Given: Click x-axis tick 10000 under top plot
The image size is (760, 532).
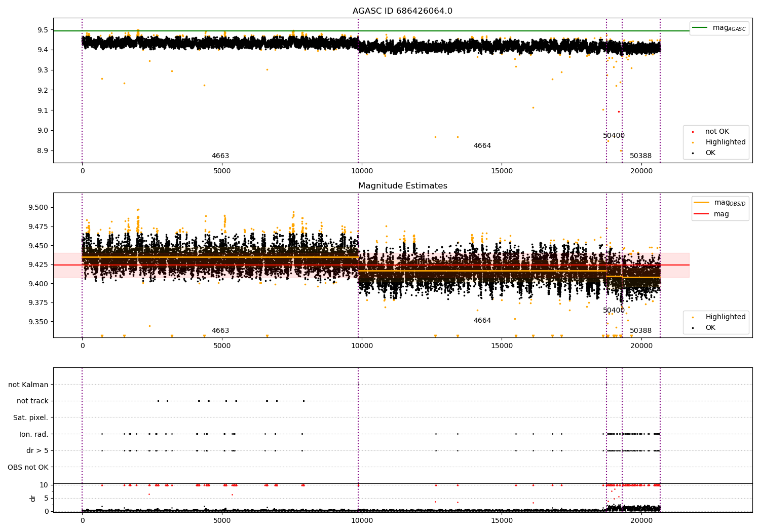Looking at the screenshot, I should click(x=362, y=171).
